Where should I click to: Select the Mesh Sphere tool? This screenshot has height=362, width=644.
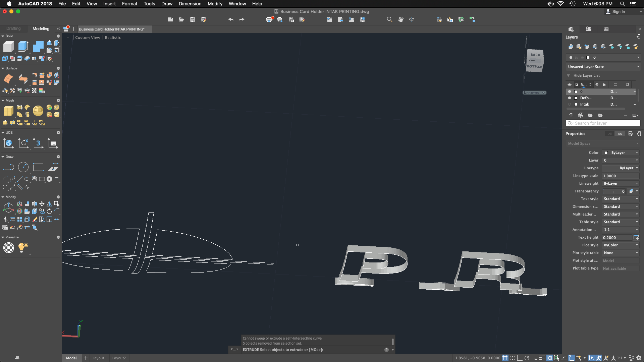[38, 111]
